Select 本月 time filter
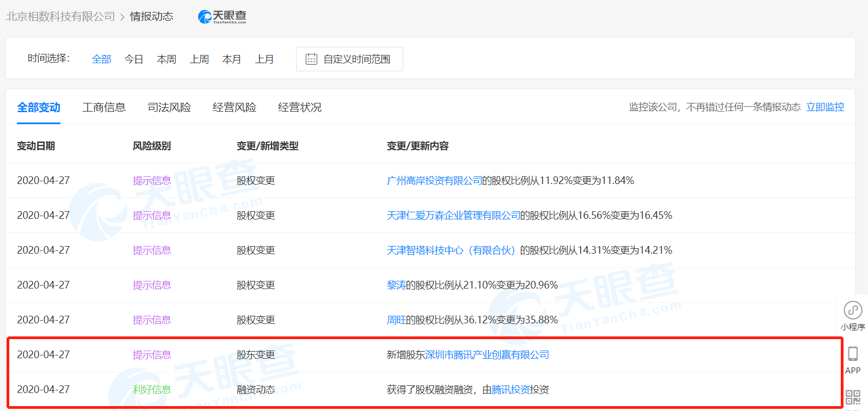Viewport: 868px width, 411px height. (232, 59)
